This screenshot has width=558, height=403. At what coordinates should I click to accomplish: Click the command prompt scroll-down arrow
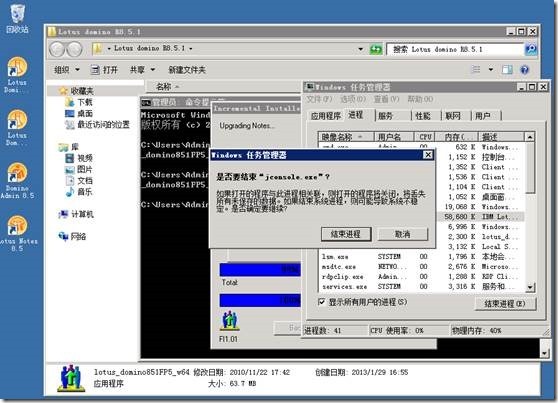[544, 353]
